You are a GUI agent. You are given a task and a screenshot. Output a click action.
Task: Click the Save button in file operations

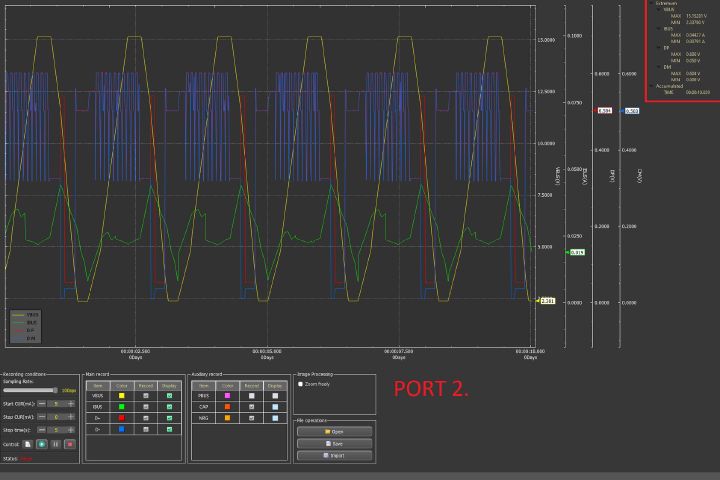pos(334,443)
